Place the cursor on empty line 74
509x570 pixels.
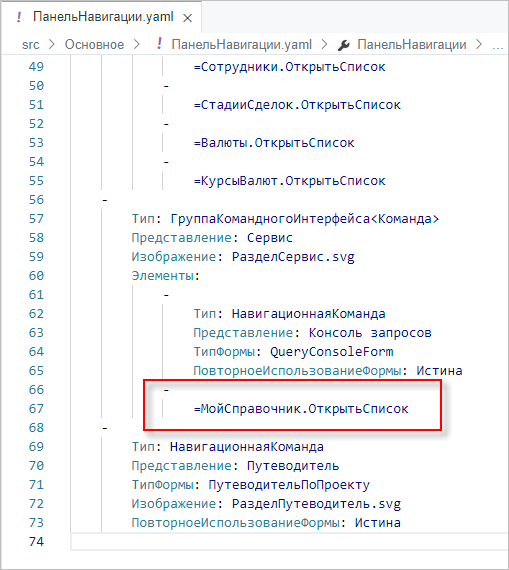pos(289,542)
